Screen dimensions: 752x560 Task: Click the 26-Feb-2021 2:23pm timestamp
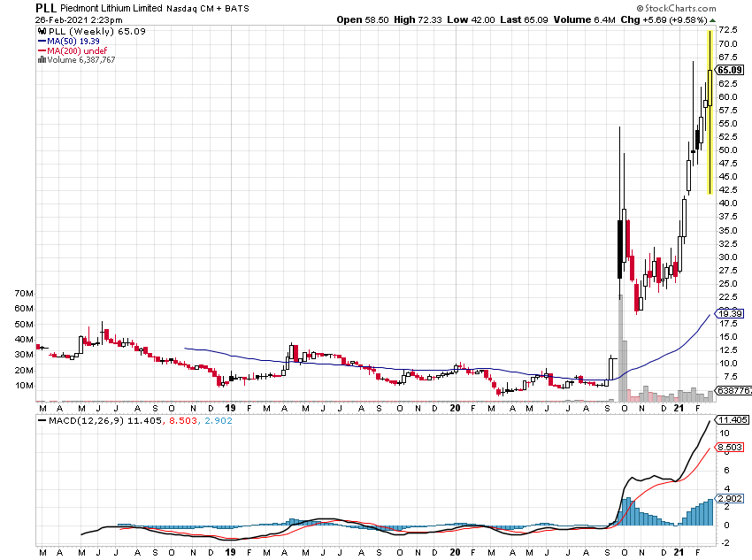79,20
